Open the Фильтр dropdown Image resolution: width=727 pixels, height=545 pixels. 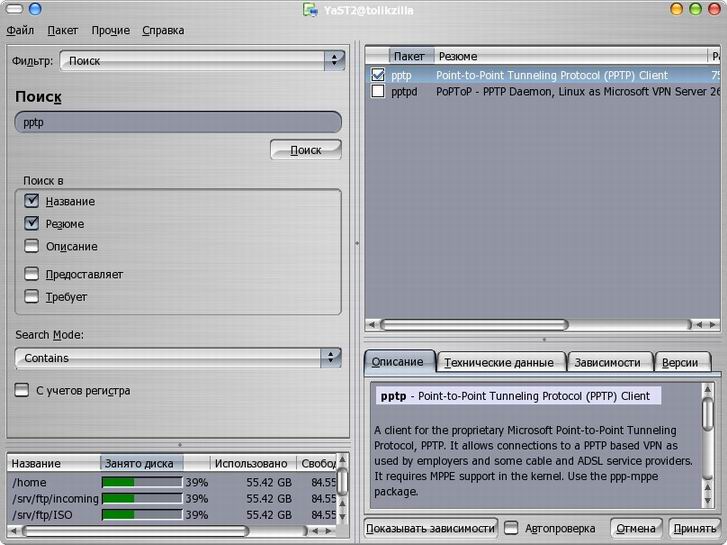(202, 61)
